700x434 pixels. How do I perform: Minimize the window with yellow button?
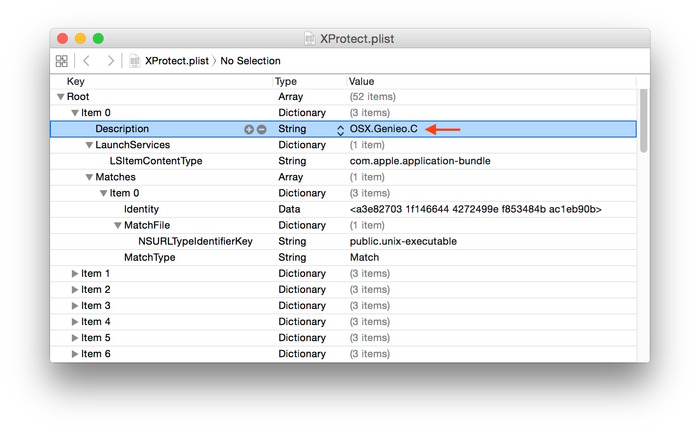80,39
